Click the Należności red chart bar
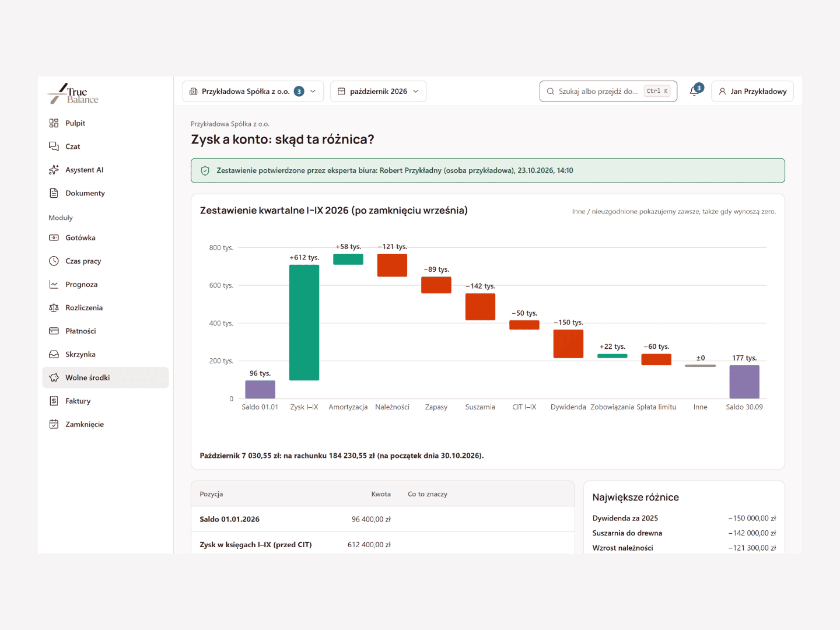 coord(392,265)
